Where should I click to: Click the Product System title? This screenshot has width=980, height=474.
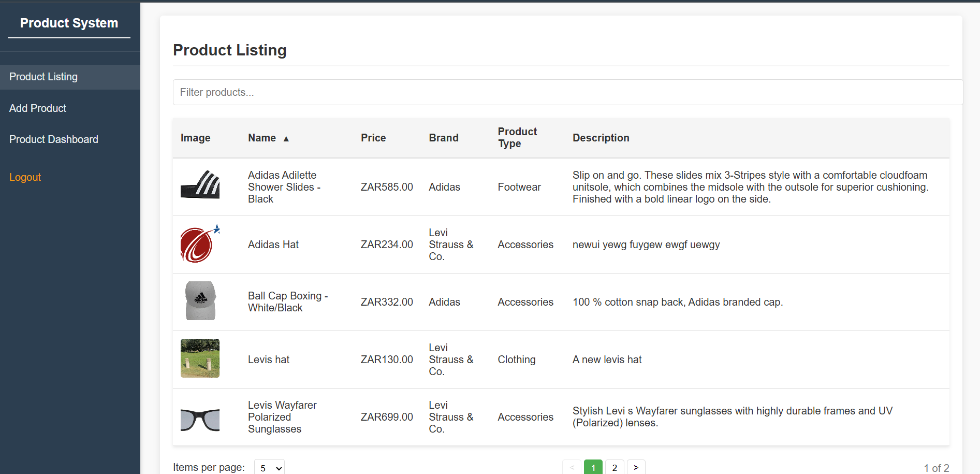[69, 23]
